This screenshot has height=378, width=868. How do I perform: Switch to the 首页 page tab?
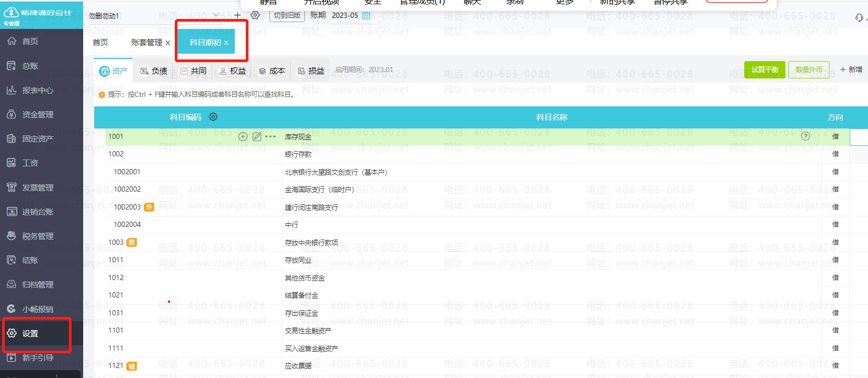coord(101,42)
